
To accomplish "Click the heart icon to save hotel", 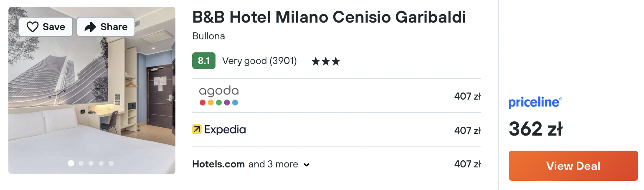I will [33, 27].
